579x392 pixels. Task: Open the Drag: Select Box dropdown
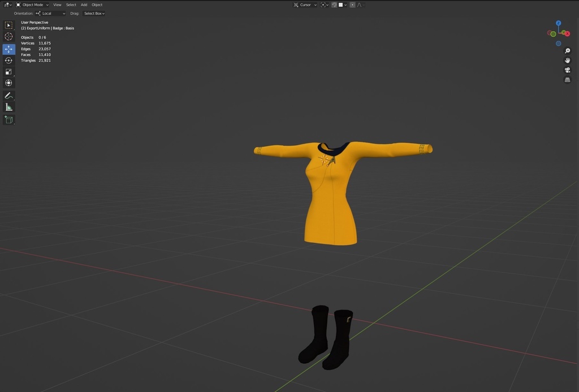pyautogui.click(x=94, y=13)
